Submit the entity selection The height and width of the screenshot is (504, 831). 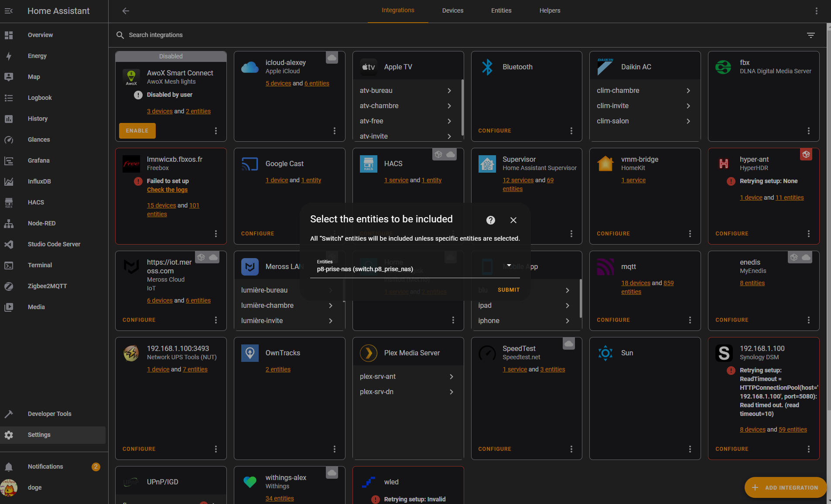coord(509,290)
